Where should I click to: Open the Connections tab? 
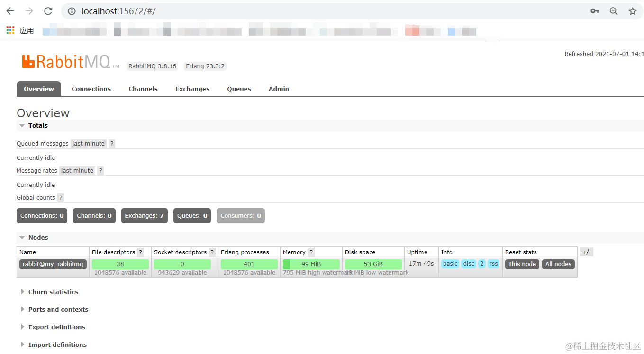91,89
